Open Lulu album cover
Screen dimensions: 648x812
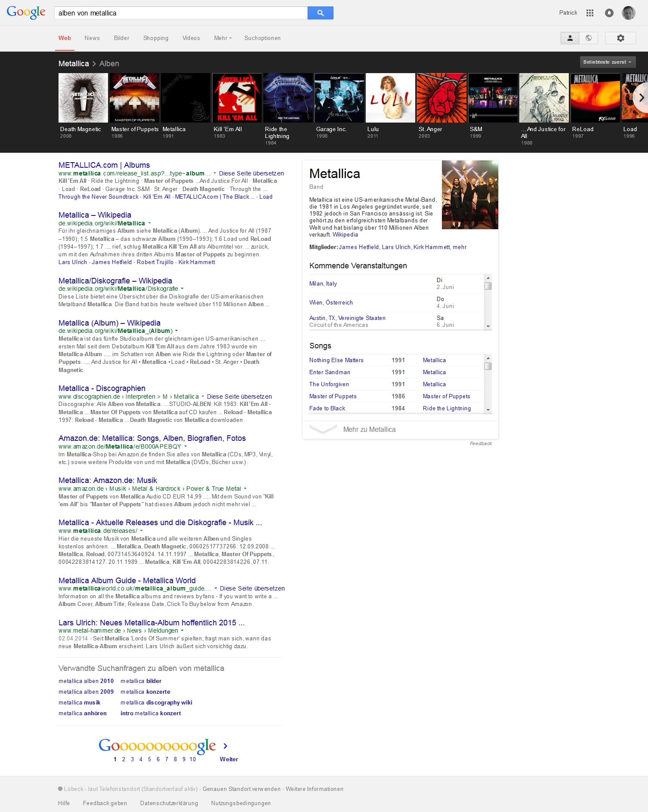click(x=390, y=98)
